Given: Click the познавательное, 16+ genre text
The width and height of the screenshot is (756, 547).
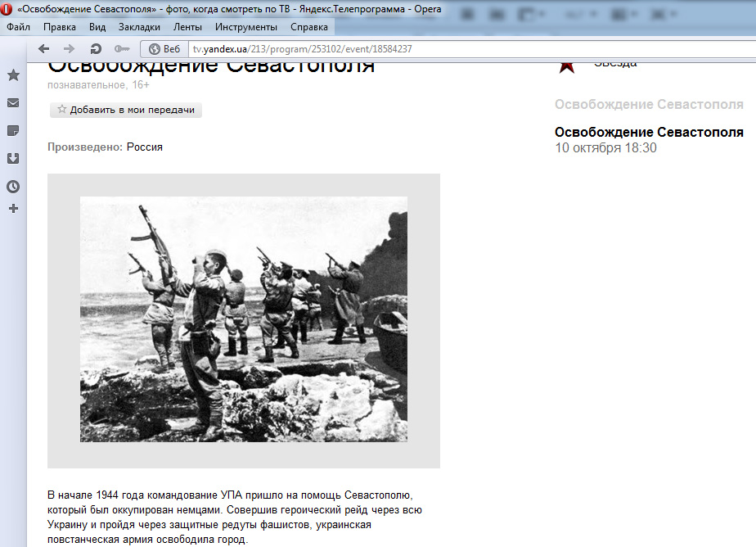Looking at the screenshot, I should [98, 85].
